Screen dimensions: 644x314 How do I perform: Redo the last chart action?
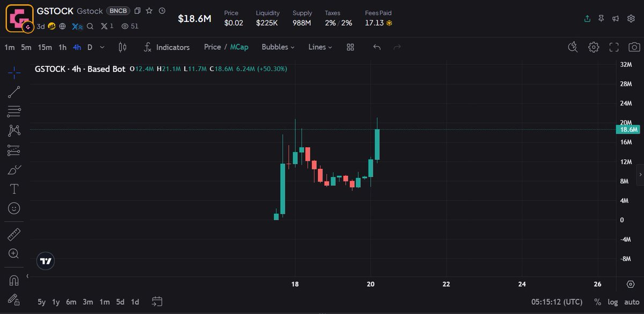coord(397,47)
